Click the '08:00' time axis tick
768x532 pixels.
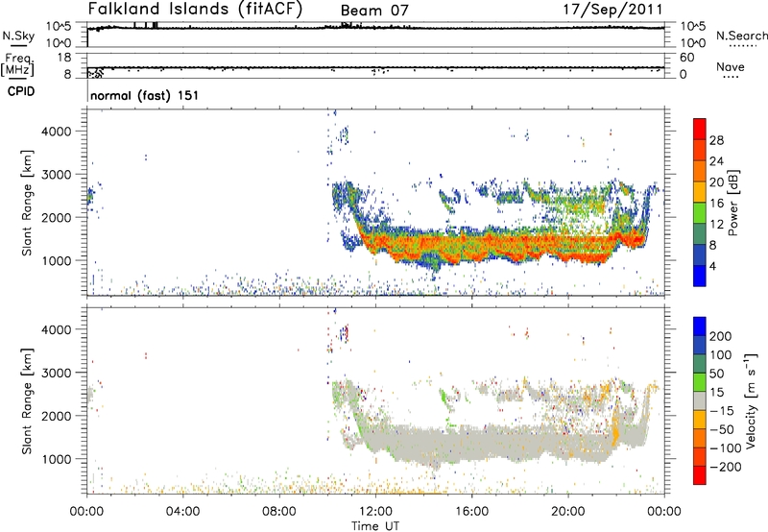[x=279, y=512]
